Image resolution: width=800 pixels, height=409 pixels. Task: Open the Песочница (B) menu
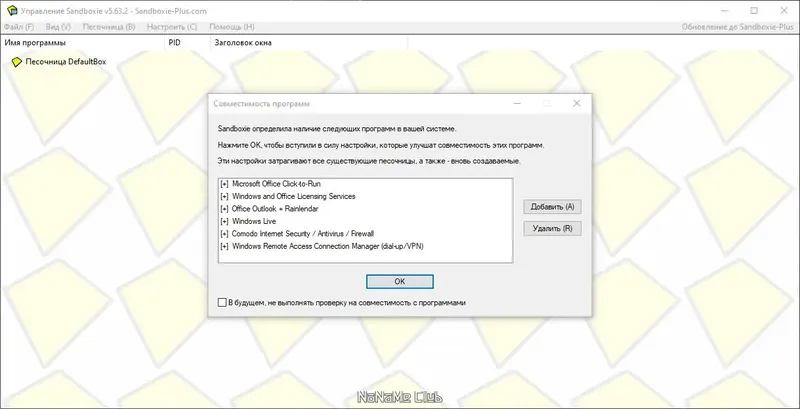[109, 27]
